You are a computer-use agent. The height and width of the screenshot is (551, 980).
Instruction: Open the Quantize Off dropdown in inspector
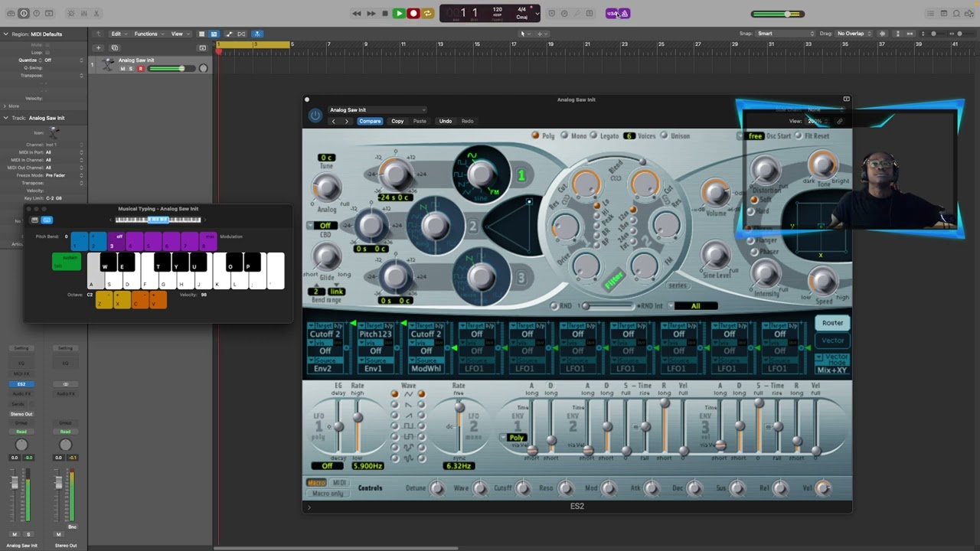(x=63, y=60)
